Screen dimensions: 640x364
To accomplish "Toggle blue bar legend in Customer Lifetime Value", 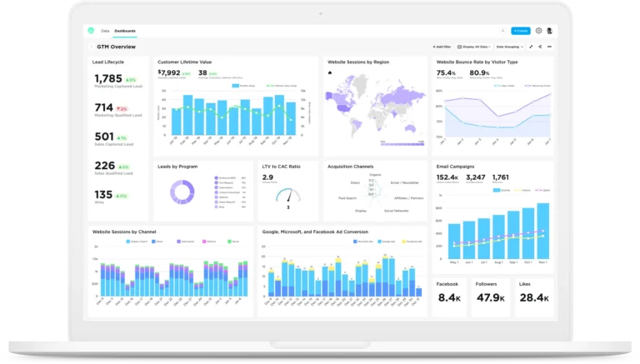I will pyautogui.click(x=243, y=86).
